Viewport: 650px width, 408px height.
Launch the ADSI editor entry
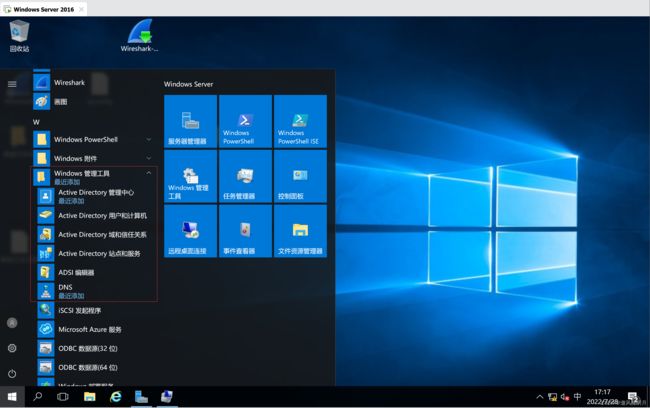point(95,272)
